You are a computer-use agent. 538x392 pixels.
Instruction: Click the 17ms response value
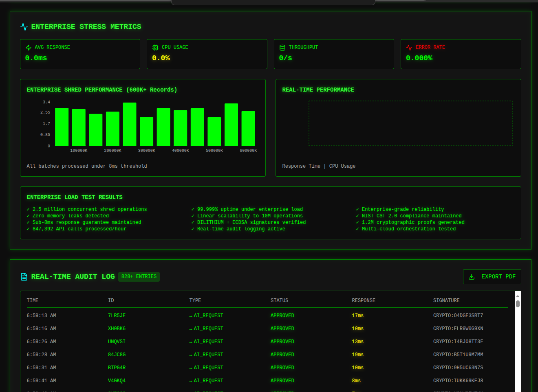click(358, 315)
